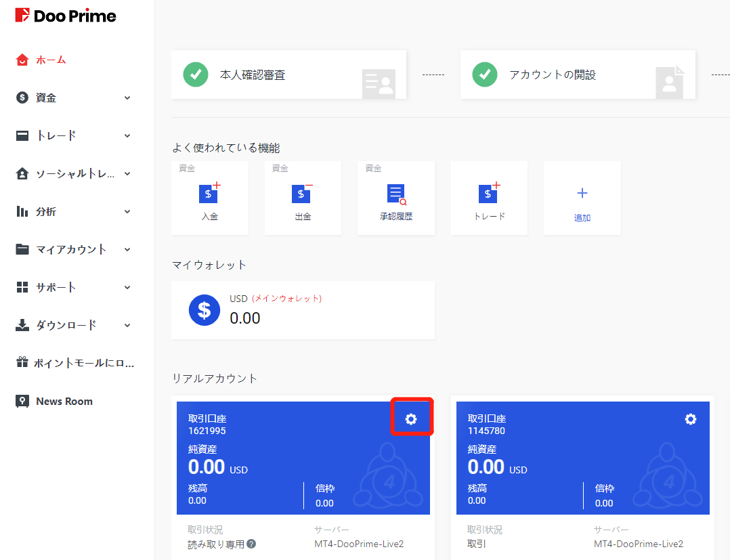
Task: Expand the ダウンロード chevron arrow
Action: click(x=127, y=325)
